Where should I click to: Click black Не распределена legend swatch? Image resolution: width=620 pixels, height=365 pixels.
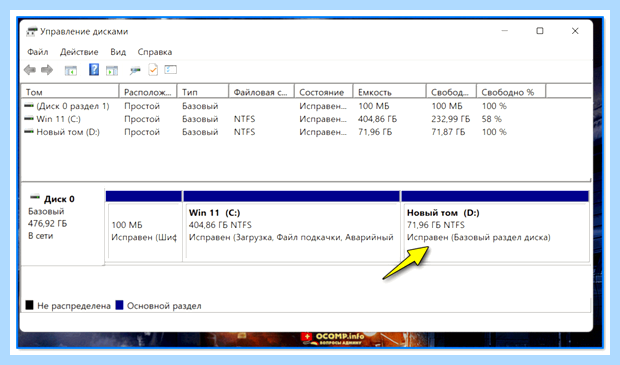[x=29, y=305]
